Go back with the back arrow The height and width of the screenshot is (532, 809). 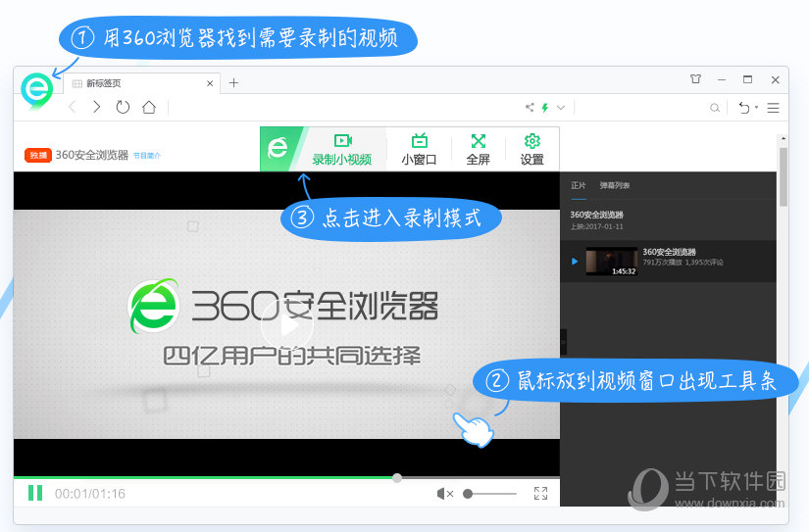[73, 107]
